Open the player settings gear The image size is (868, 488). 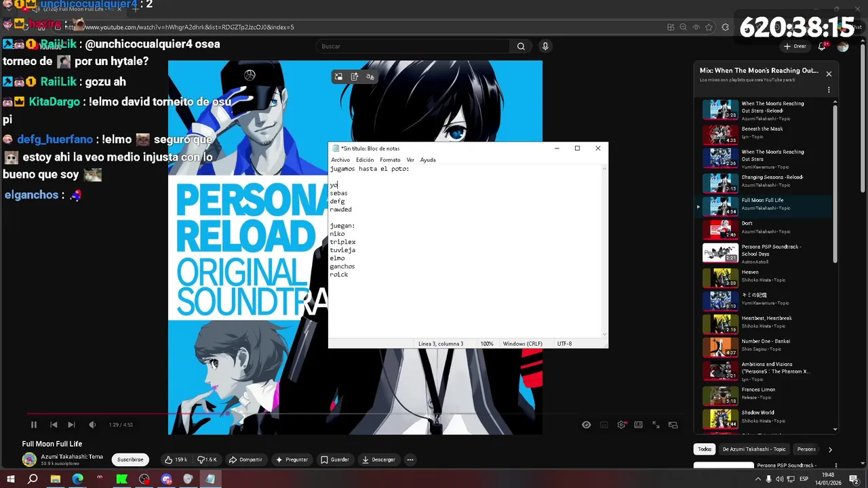pyautogui.click(x=621, y=425)
